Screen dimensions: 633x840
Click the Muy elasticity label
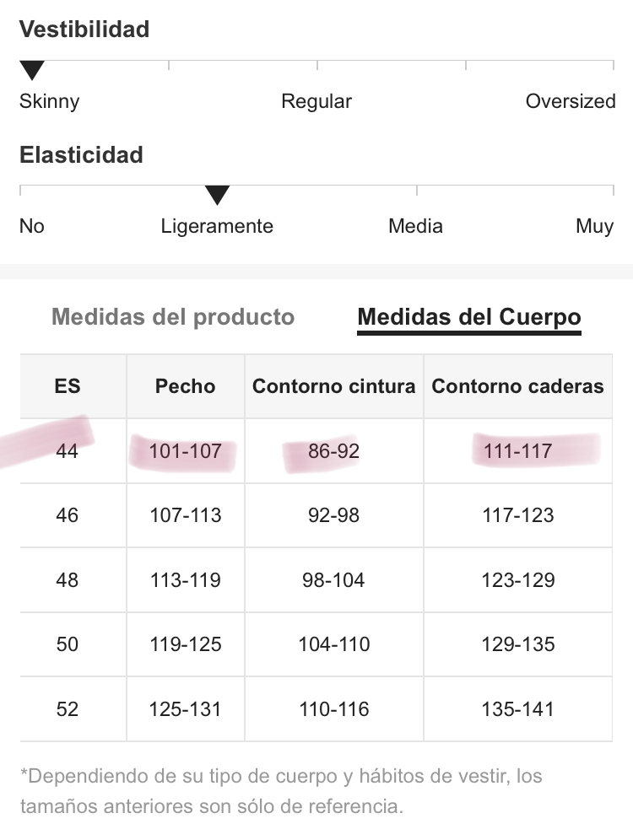click(594, 226)
